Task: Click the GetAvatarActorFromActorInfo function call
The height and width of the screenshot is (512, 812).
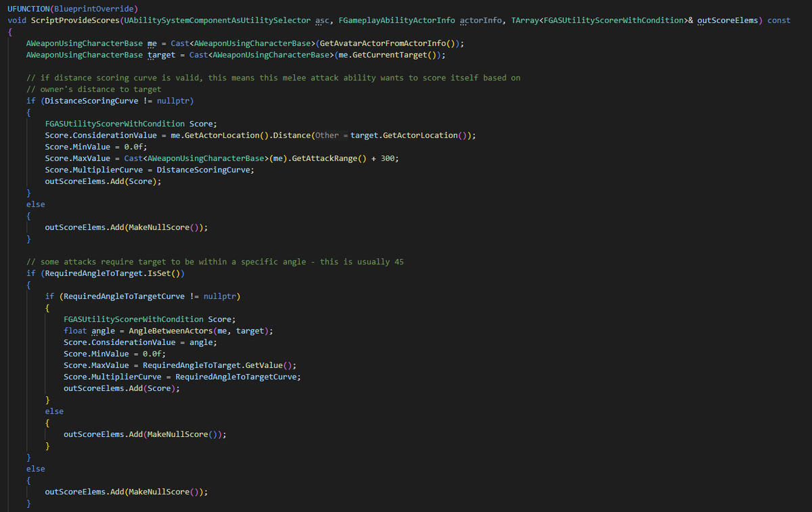Action: pyautogui.click(x=383, y=43)
